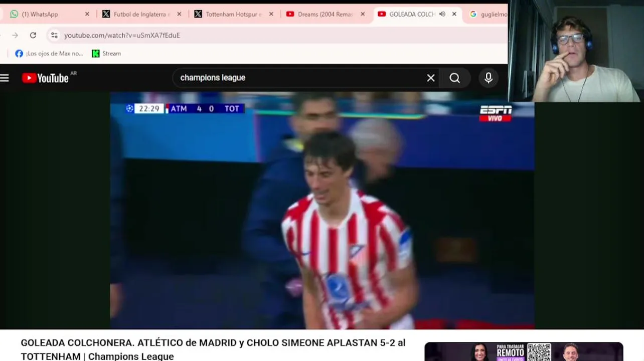Go forward in browser history

click(x=15, y=35)
